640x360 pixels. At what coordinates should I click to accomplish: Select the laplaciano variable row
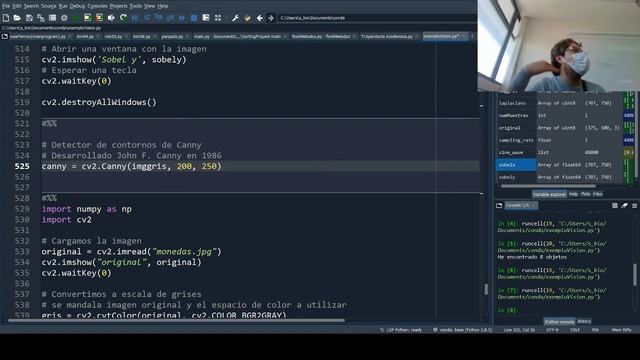coord(560,103)
